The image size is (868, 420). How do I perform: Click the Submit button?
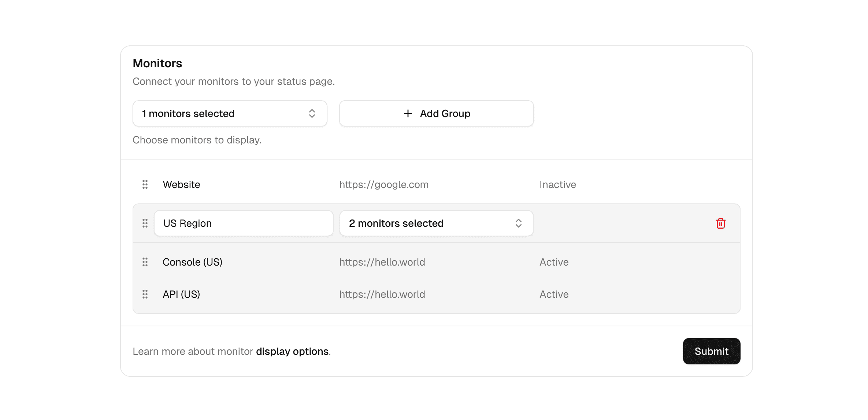click(x=711, y=351)
